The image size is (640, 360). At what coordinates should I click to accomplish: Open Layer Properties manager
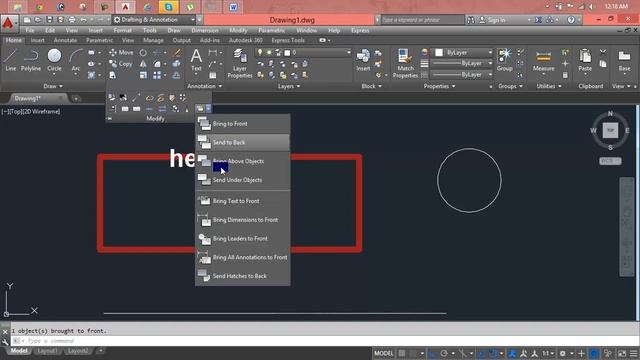[x=240, y=63]
